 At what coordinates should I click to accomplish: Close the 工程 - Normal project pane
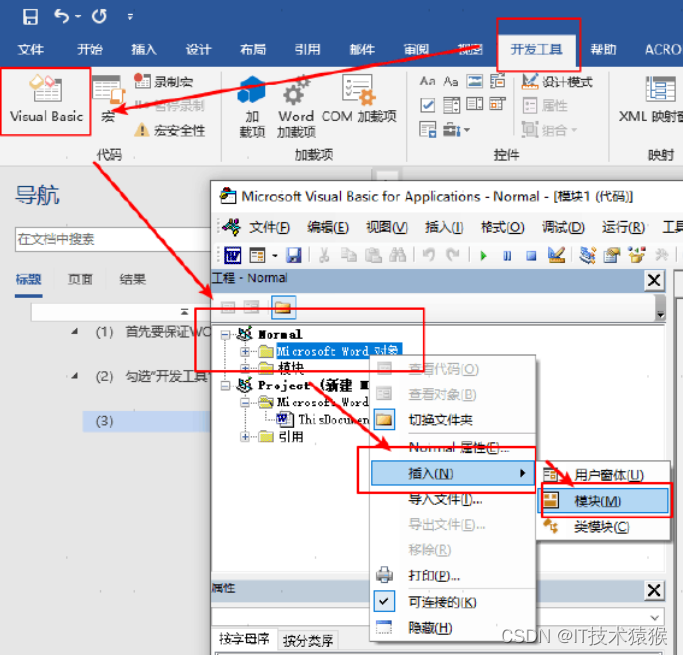pos(654,280)
